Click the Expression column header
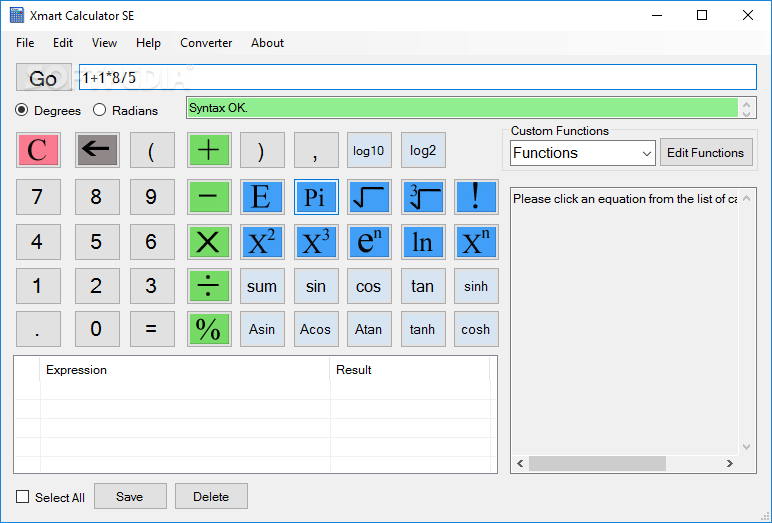 [x=185, y=370]
